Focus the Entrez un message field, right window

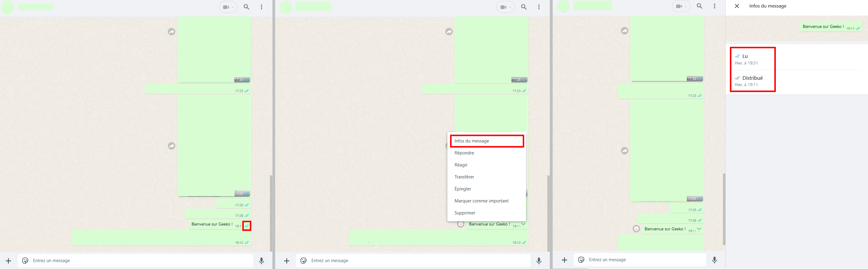click(640, 260)
